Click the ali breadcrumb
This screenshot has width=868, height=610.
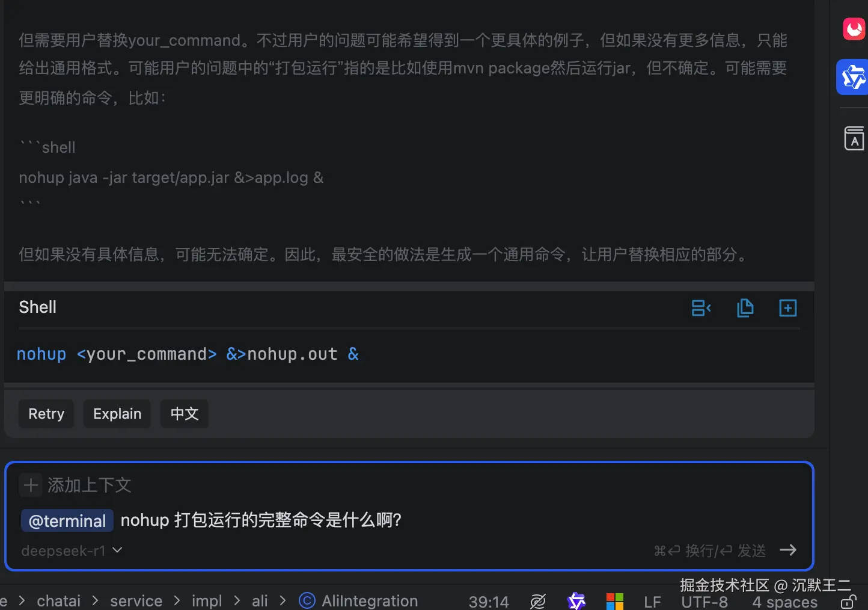260,601
